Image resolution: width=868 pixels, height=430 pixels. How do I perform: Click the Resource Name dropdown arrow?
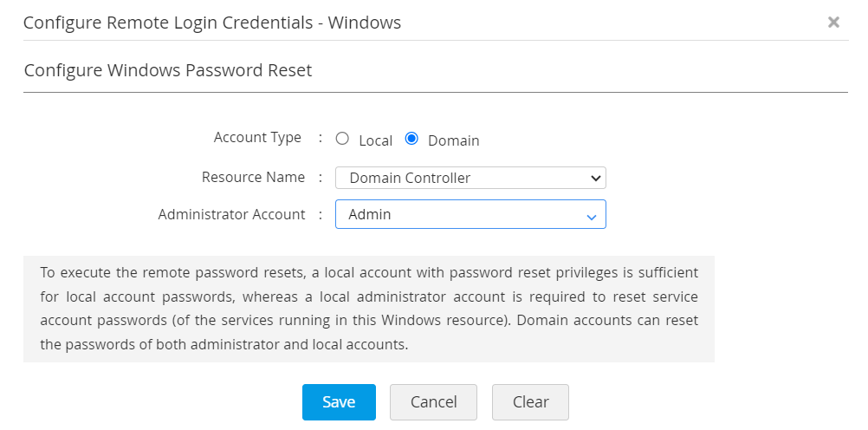[x=595, y=178]
